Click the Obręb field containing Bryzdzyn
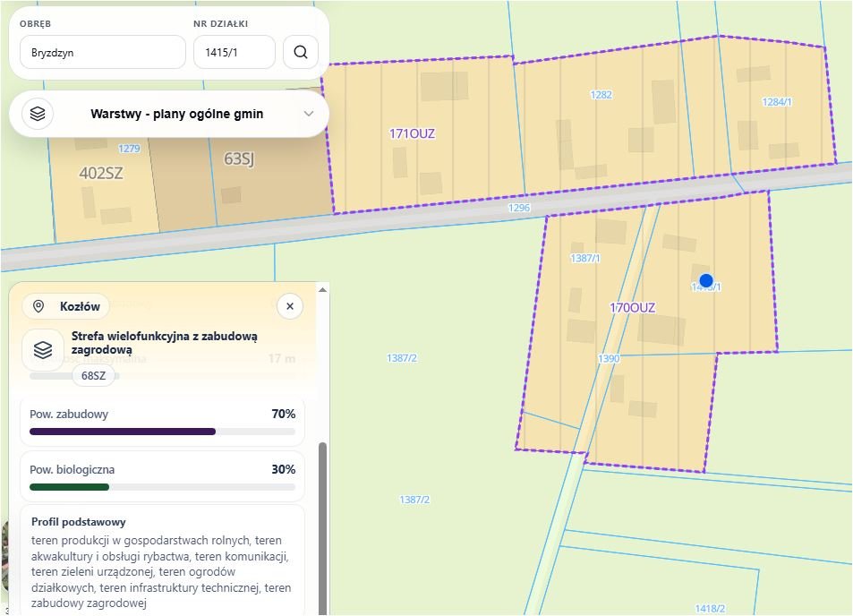The width and height of the screenshot is (853, 616). (103, 52)
